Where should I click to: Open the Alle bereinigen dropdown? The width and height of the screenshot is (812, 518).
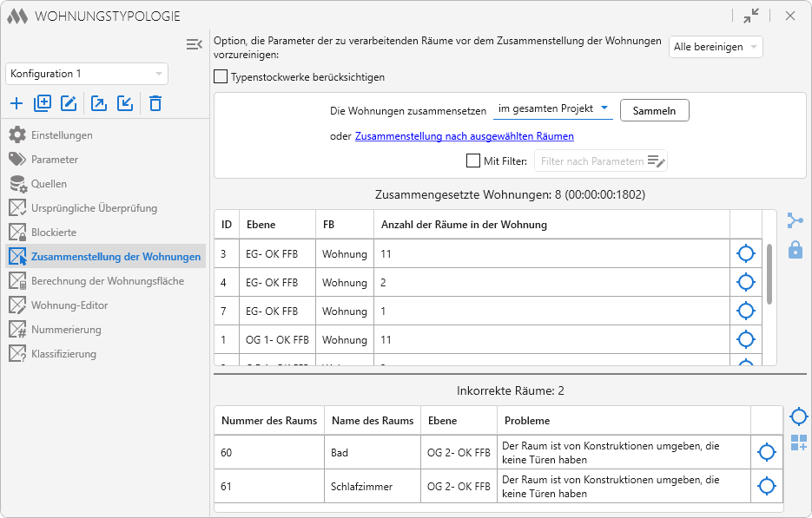tap(716, 47)
